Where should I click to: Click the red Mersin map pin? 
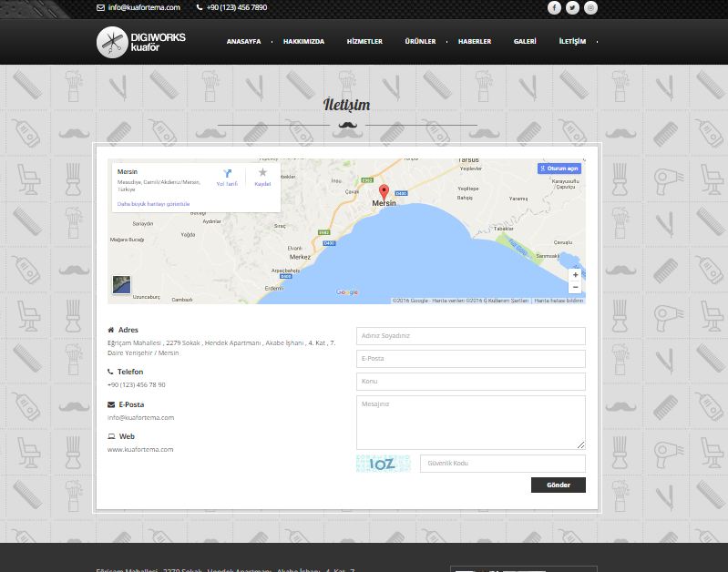click(x=384, y=192)
